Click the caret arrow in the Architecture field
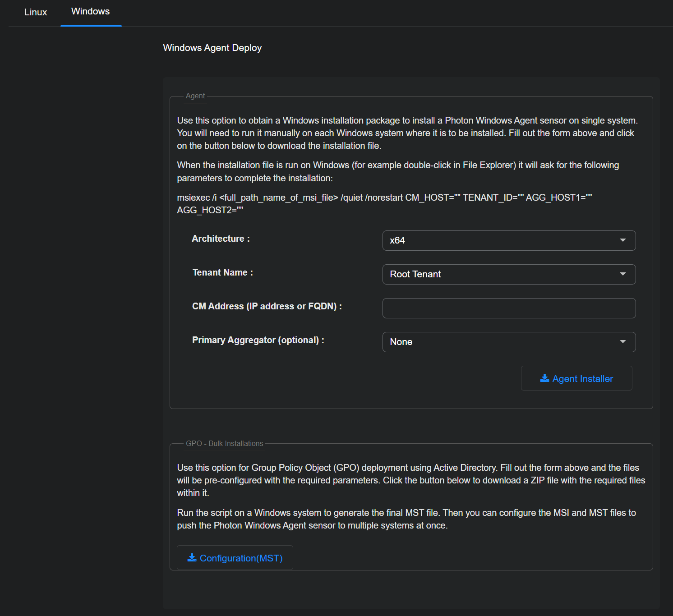This screenshot has height=616, width=673. click(x=622, y=240)
